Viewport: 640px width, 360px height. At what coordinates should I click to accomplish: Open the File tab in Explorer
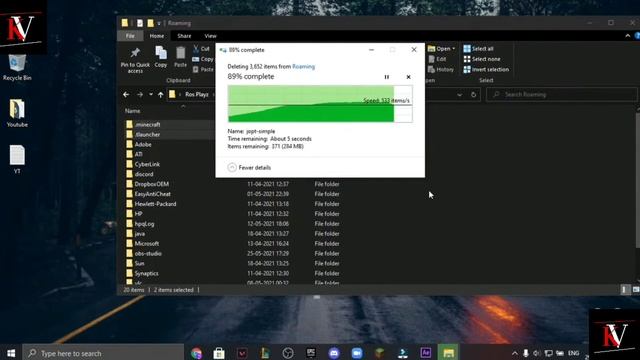pos(130,36)
